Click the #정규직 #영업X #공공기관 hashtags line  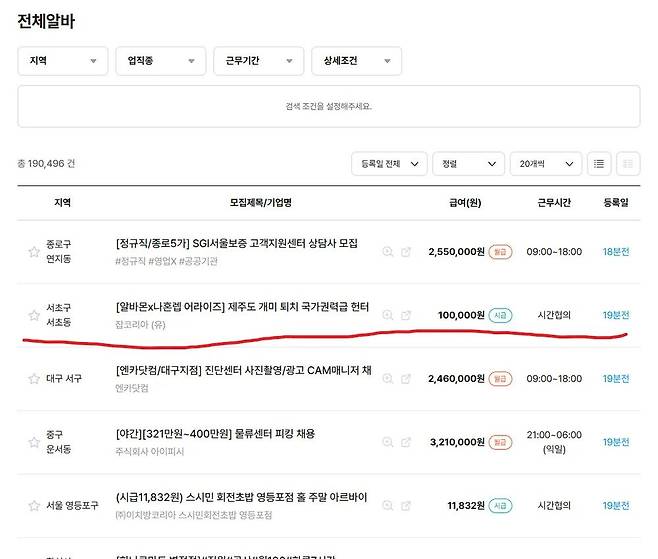tap(167, 261)
